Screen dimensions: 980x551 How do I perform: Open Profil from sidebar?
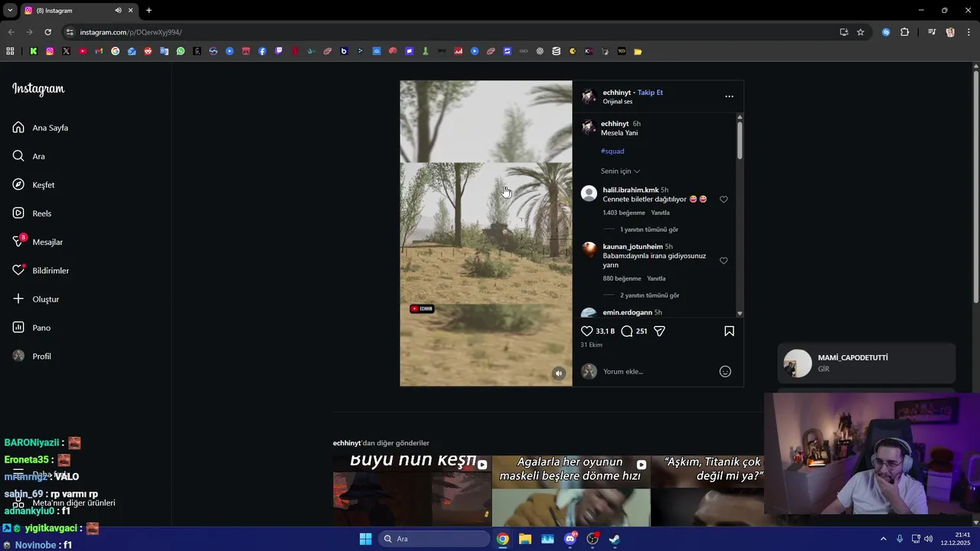[x=32, y=357]
